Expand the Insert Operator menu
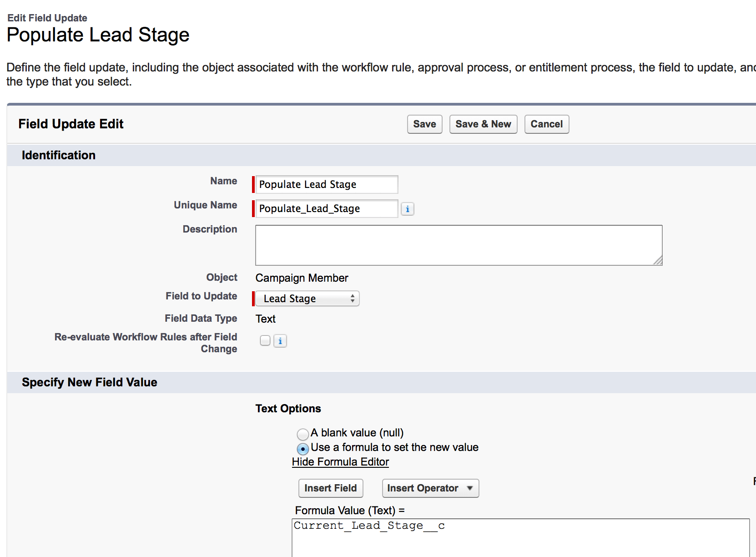The width and height of the screenshot is (756, 557). [430, 488]
